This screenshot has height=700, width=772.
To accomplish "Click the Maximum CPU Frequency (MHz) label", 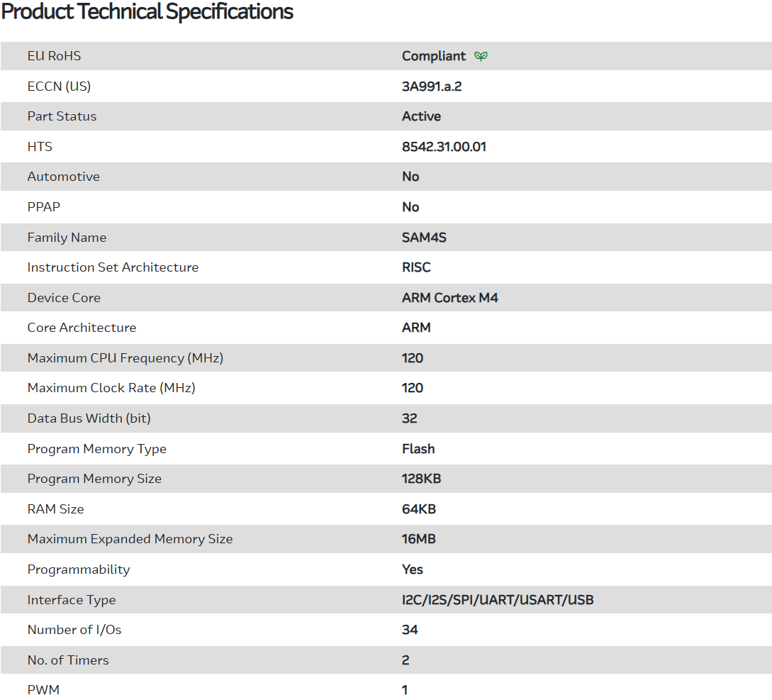I will [x=125, y=358].
